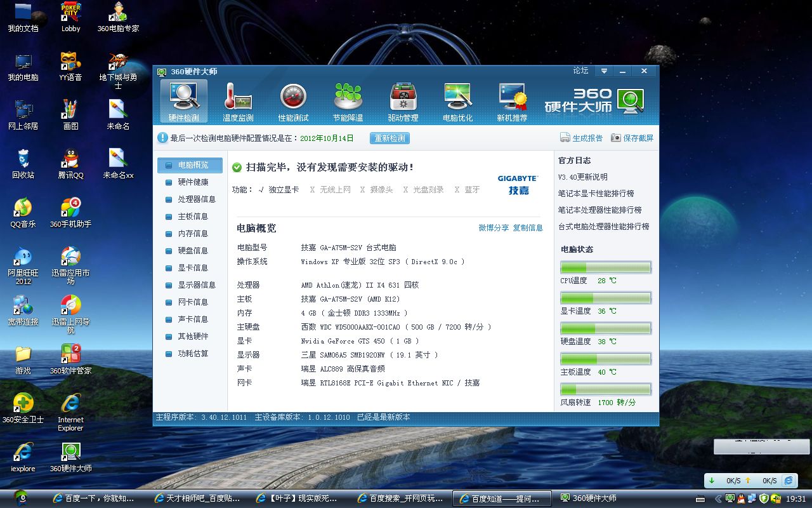Open the 温度监测 temperature monitor
Screen dimensions: 812x508
pos(238,101)
